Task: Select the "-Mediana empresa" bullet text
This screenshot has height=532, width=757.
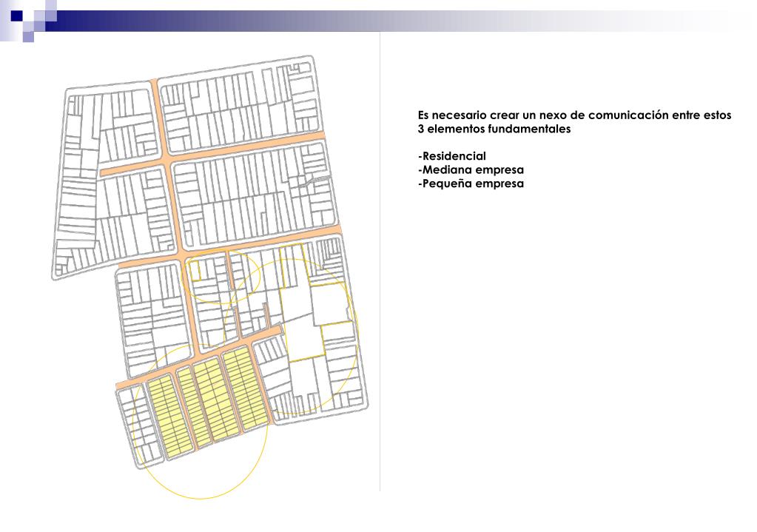Action: click(471, 169)
